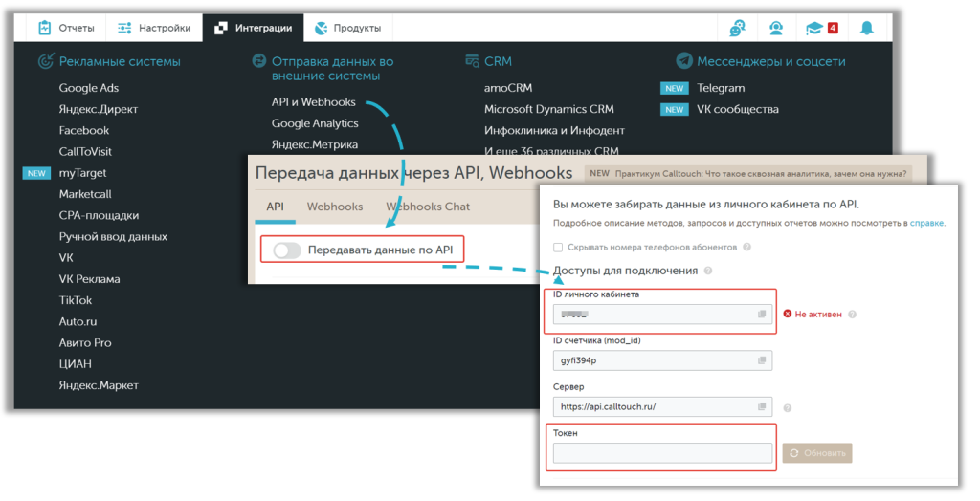
Task: Click the ID счетчика field with gyfi394p
Action: (x=662, y=360)
